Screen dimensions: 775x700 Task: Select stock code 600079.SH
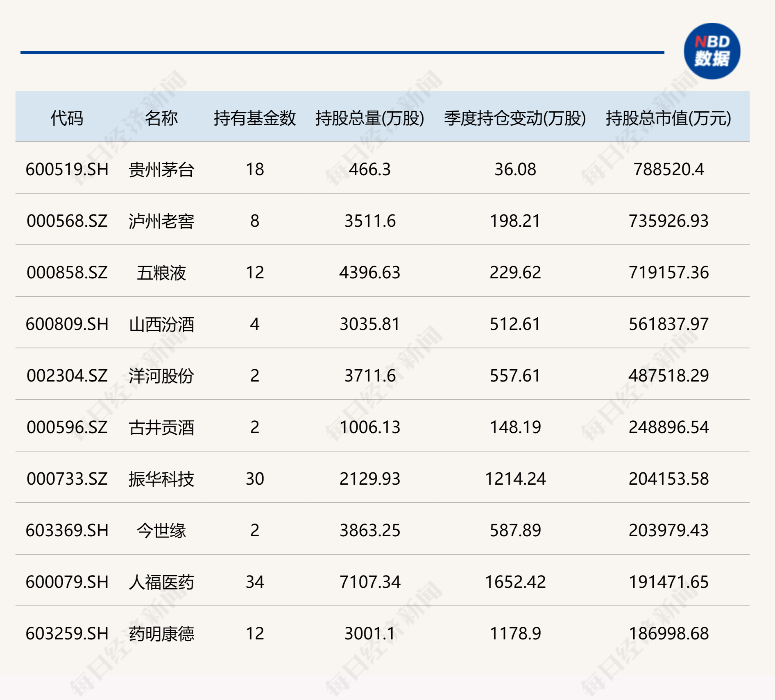67,582
